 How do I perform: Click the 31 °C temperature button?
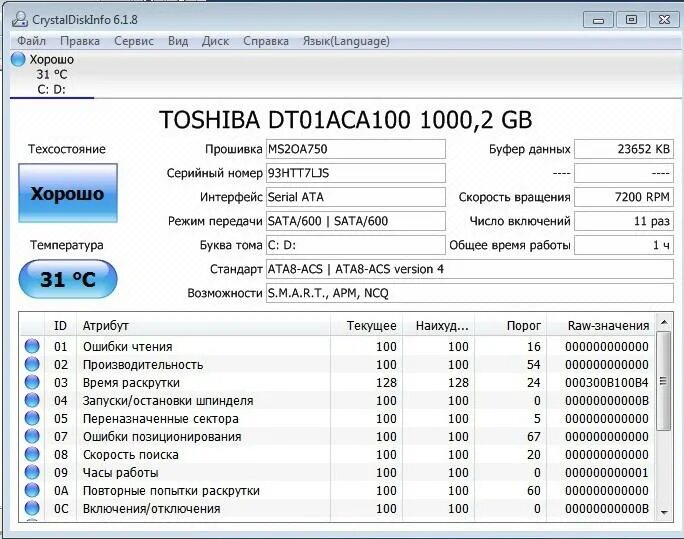click(x=68, y=279)
